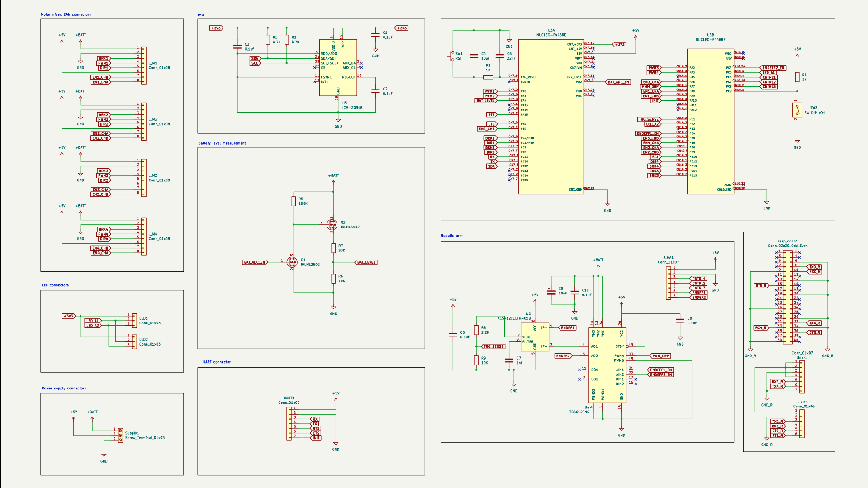Pick the SW2 DIP switch symbol
Screen dimensions: 868x488
click(x=797, y=110)
